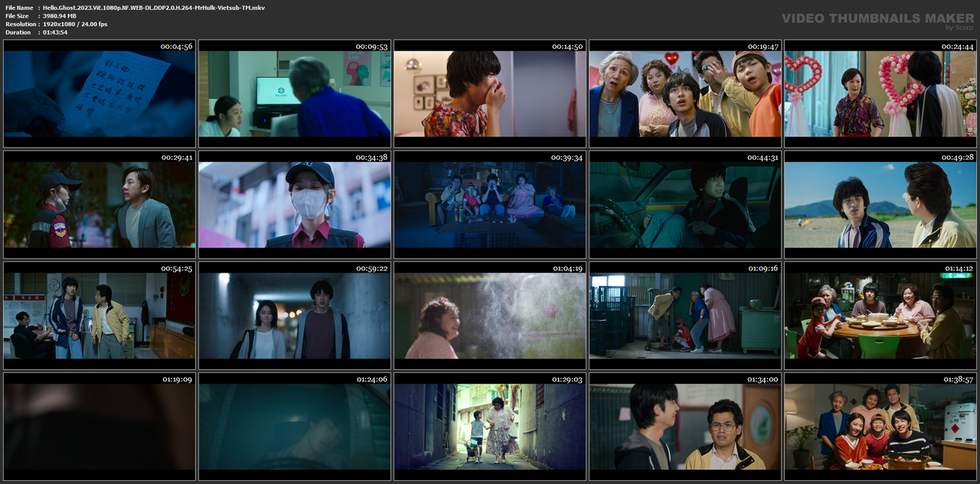
Task: Open the frame timestamped 00:39:34
Action: pos(490,204)
